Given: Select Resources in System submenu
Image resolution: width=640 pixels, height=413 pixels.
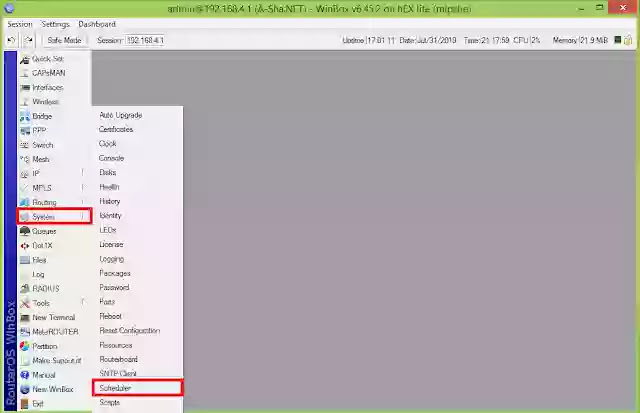Looking at the screenshot, I should [x=138, y=345].
